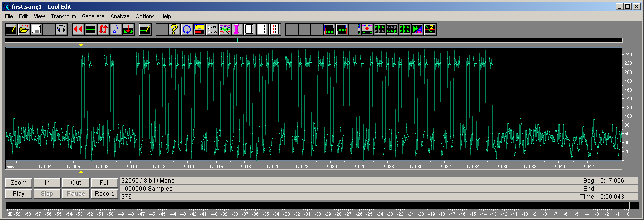
Task: Save with the floppy disk icon
Action: click(36, 29)
